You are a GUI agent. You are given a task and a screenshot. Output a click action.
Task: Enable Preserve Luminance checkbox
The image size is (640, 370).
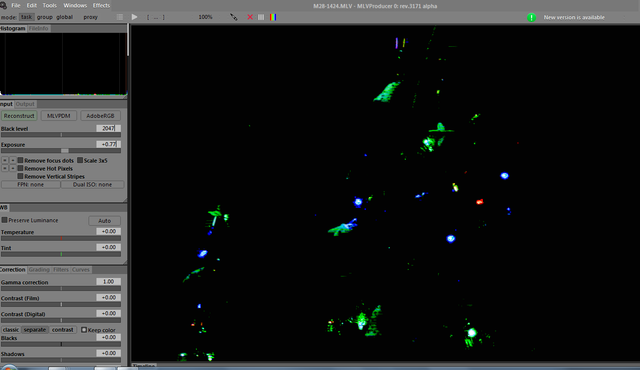pos(4,220)
